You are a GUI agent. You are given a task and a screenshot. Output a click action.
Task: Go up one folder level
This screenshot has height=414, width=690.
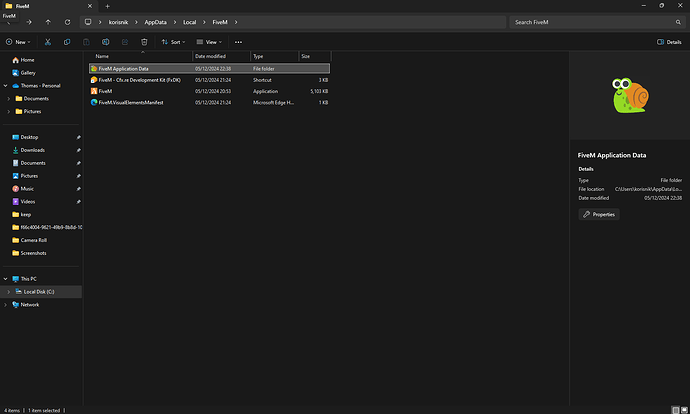pos(48,22)
